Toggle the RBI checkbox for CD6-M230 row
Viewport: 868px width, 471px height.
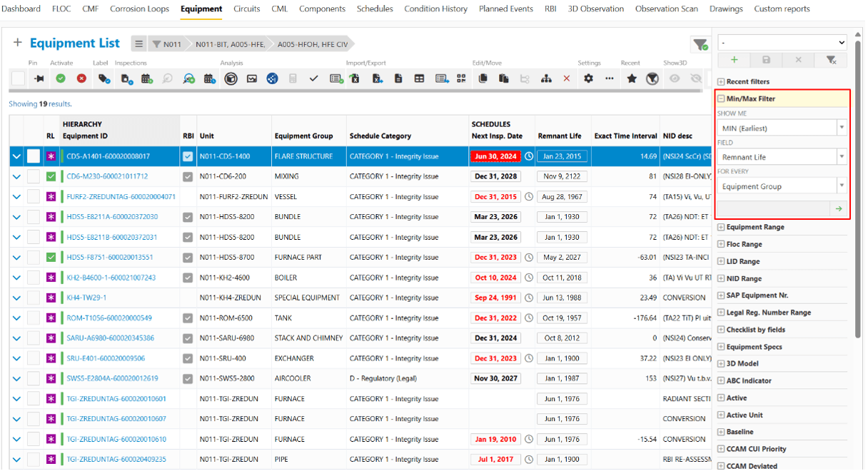(x=187, y=176)
